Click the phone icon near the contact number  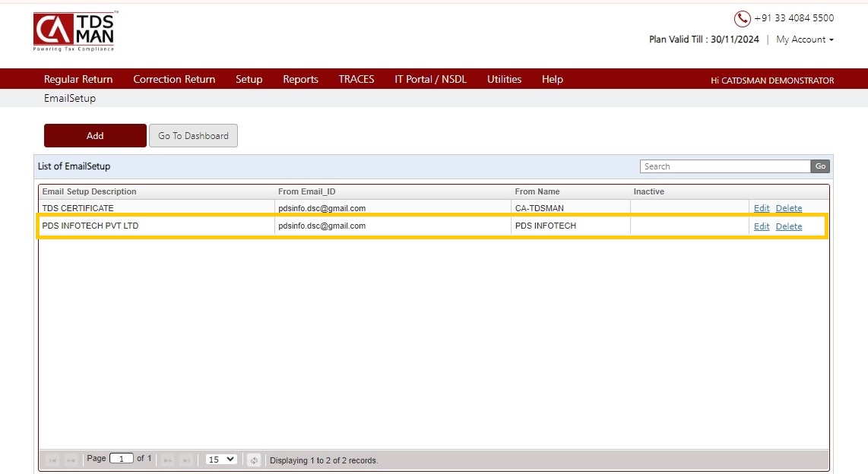coord(742,19)
